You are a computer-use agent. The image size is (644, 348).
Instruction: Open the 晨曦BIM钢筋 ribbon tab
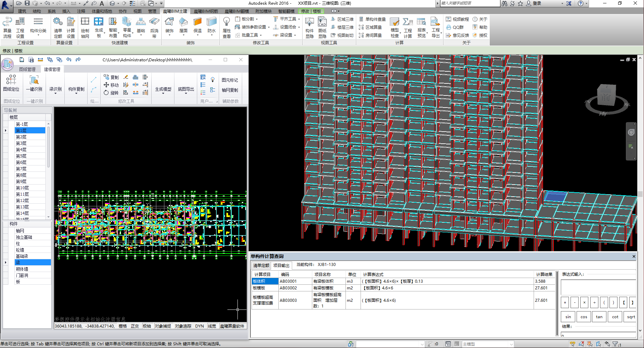coord(206,11)
